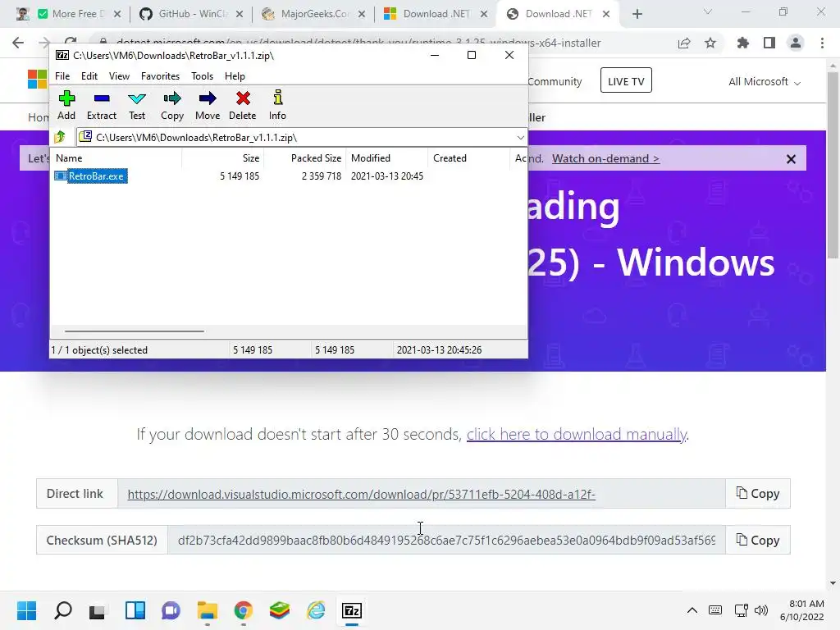Delete the selected file via Delete icon

click(x=243, y=106)
